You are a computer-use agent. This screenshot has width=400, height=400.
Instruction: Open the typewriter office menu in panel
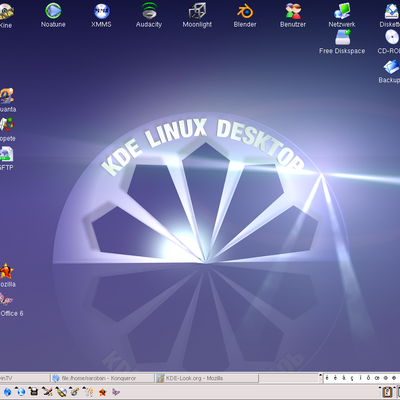point(33,392)
